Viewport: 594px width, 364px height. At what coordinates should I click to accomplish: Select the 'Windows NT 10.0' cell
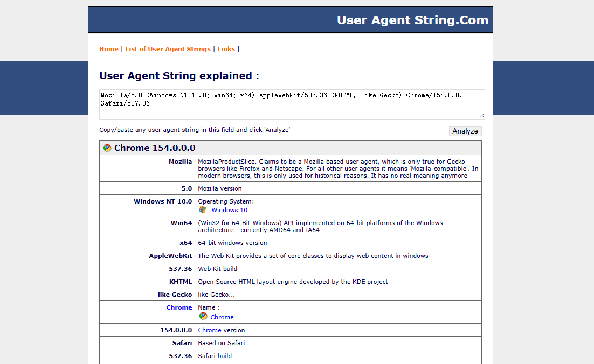(147, 206)
